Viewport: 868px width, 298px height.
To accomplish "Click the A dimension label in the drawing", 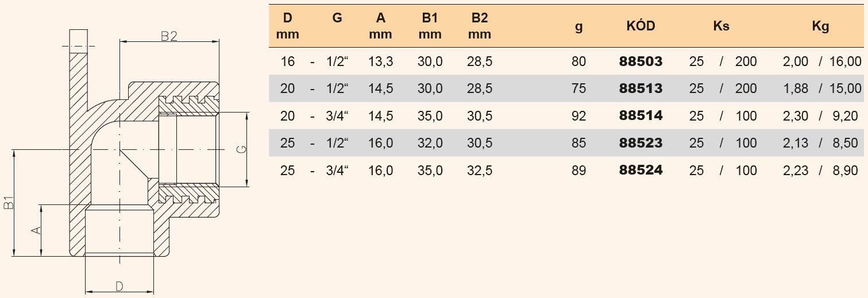I will click(36, 230).
